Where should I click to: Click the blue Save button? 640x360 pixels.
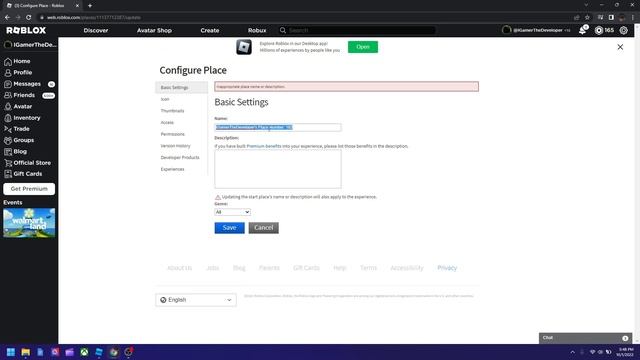coord(229,228)
